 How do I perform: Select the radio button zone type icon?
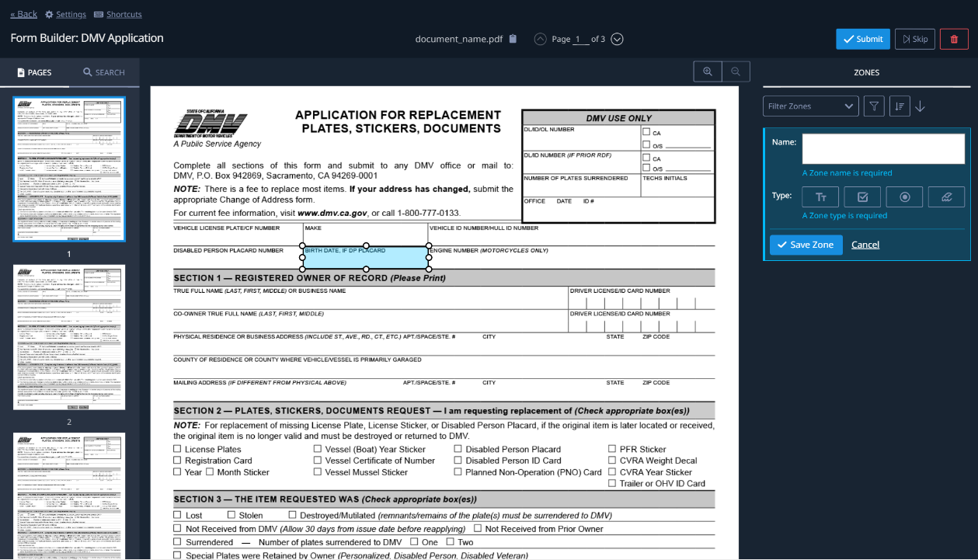pyautogui.click(x=904, y=197)
